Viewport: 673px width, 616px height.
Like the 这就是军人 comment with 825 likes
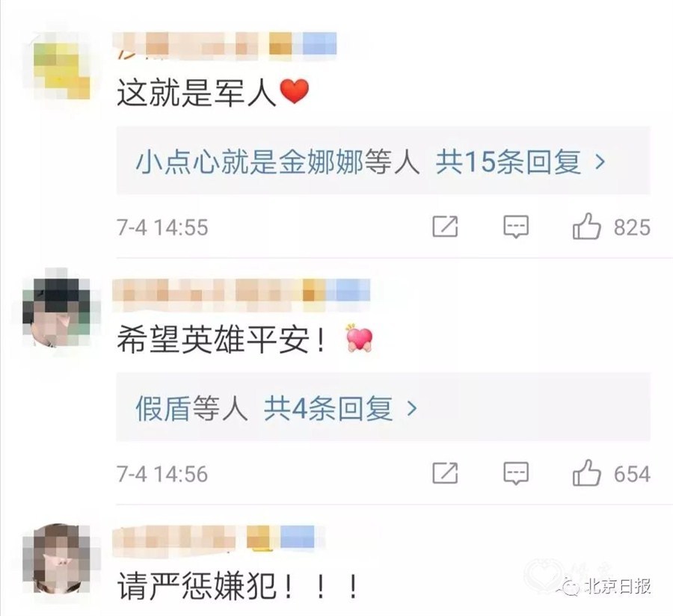click(586, 226)
